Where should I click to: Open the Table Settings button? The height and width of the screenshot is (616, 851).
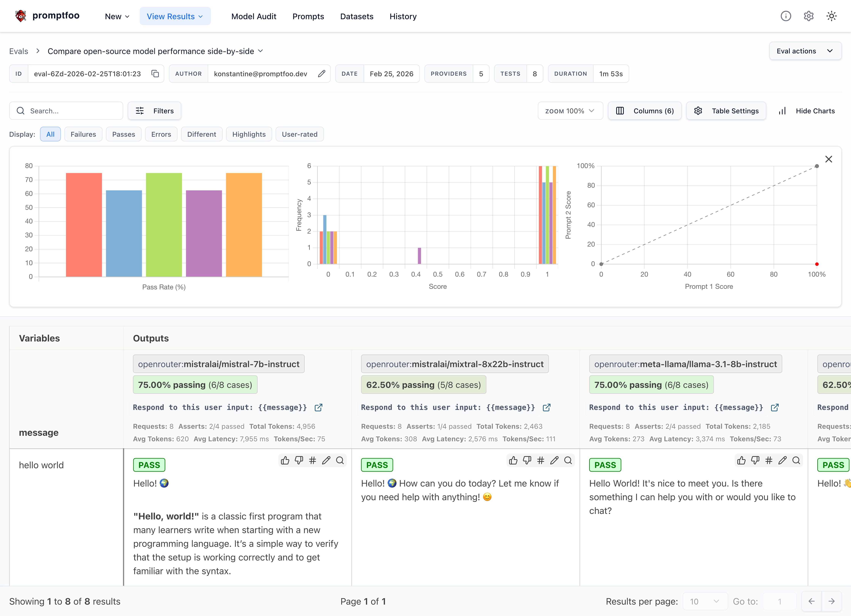[726, 111]
